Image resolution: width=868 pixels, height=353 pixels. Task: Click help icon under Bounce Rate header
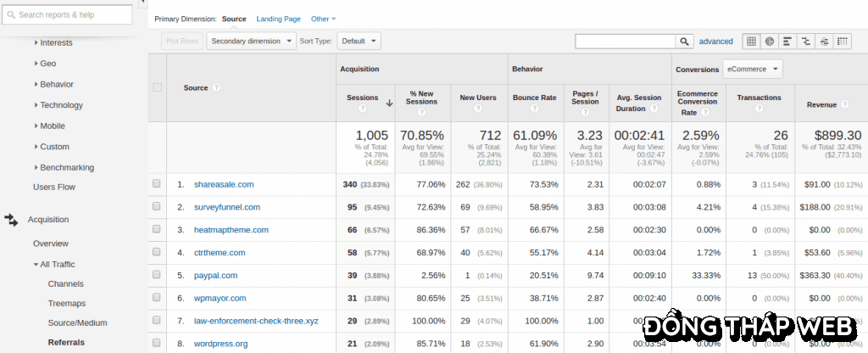(534, 109)
